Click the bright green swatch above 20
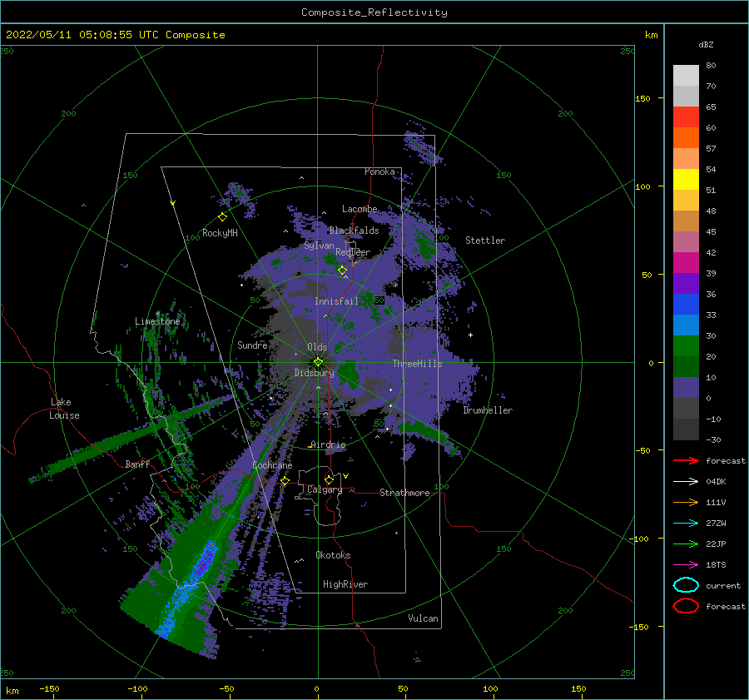The height and width of the screenshot is (700, 749). pos(686,345)
